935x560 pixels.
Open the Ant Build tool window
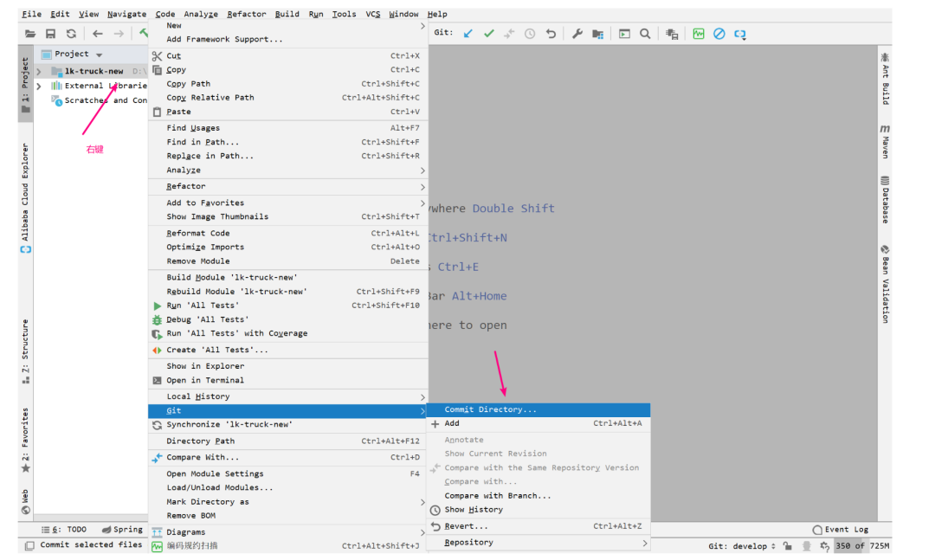coord(885,79)
